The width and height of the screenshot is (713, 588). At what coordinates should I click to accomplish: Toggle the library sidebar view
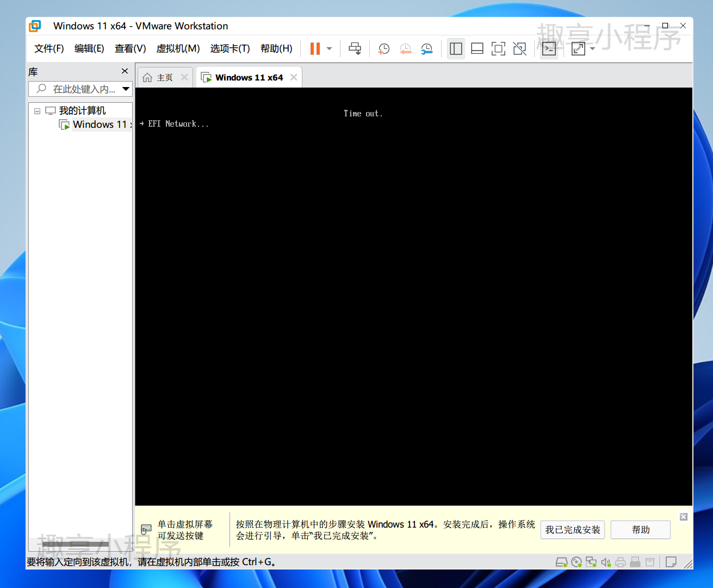point(456,49)
